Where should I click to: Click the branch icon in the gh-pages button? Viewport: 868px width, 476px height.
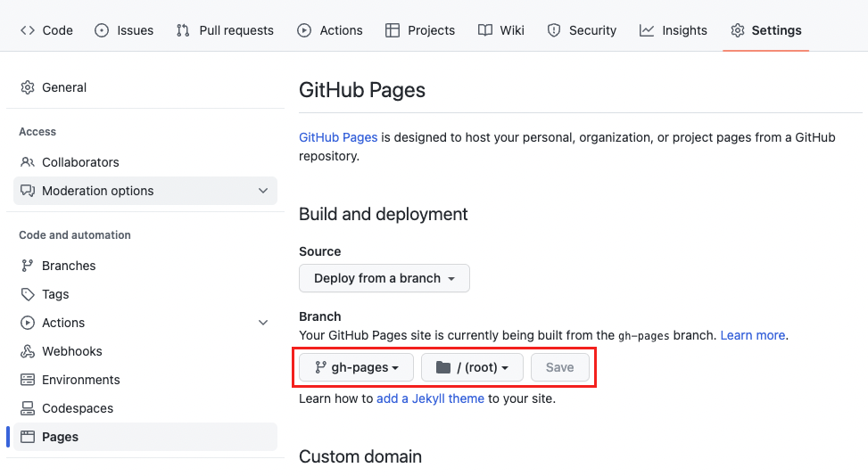click(x=320, y=367)
